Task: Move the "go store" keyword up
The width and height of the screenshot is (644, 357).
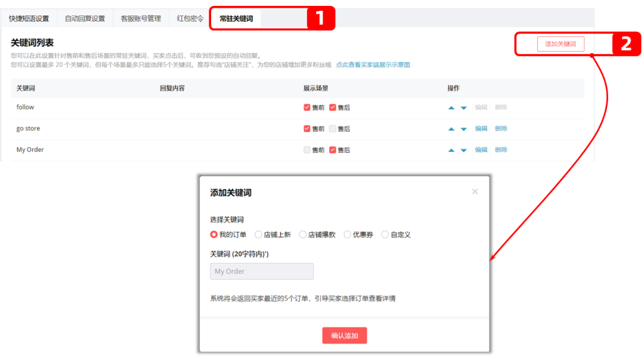Action: tap(451, 129)
